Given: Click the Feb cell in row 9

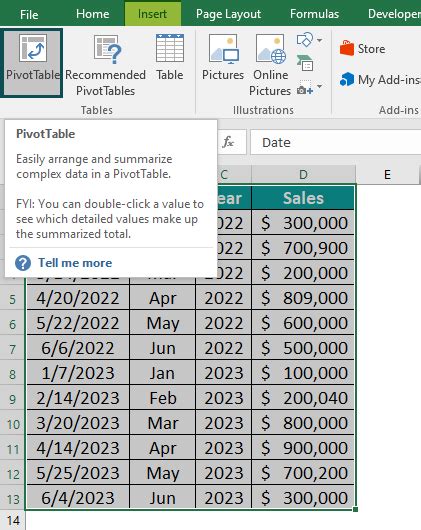Looking at the screenshot, I should point(163,398).
